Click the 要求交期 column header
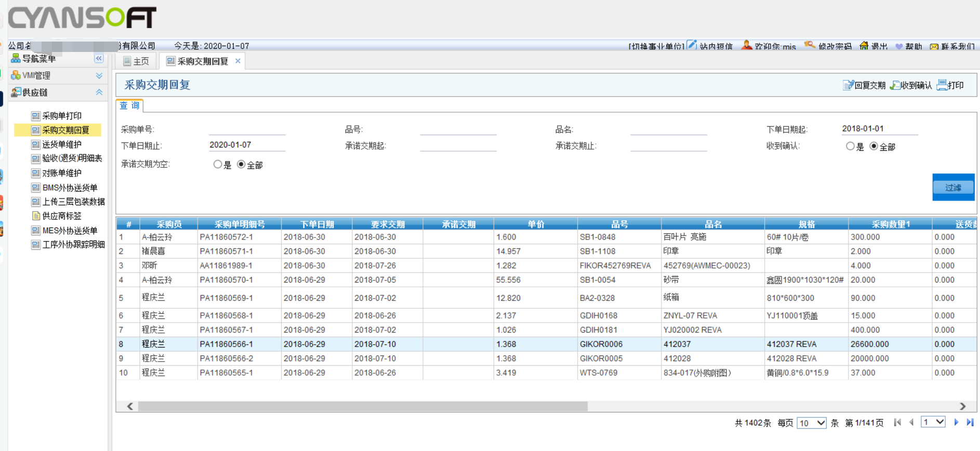 tap(388, 224)
